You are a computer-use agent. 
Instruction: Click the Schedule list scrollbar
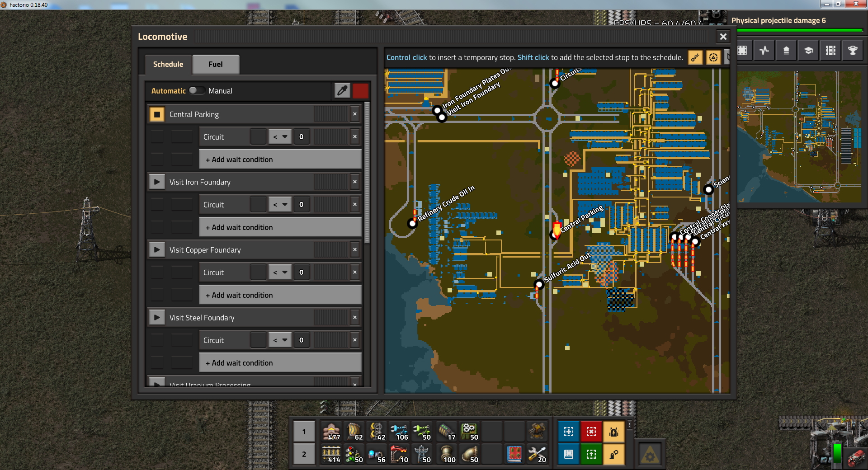pos(367,173)
